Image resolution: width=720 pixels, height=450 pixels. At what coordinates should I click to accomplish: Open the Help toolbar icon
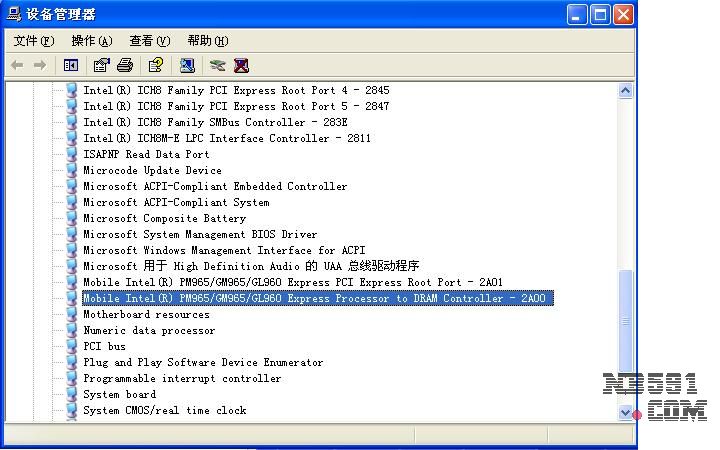[x=155, y=65]
